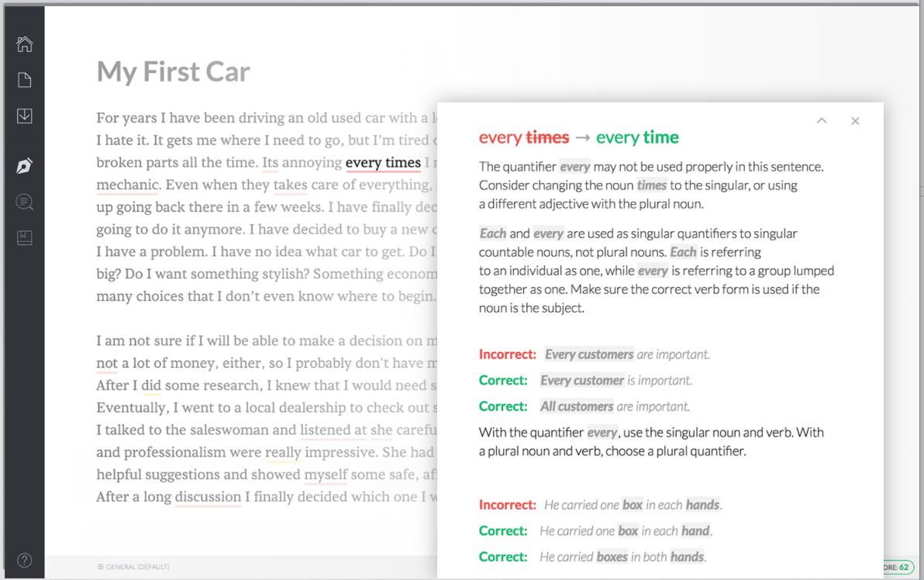Open the magnifier text-check icon in sidebar
Image resolution: width=924 pixels, height=580 pixels.
[x=24, y=202]
